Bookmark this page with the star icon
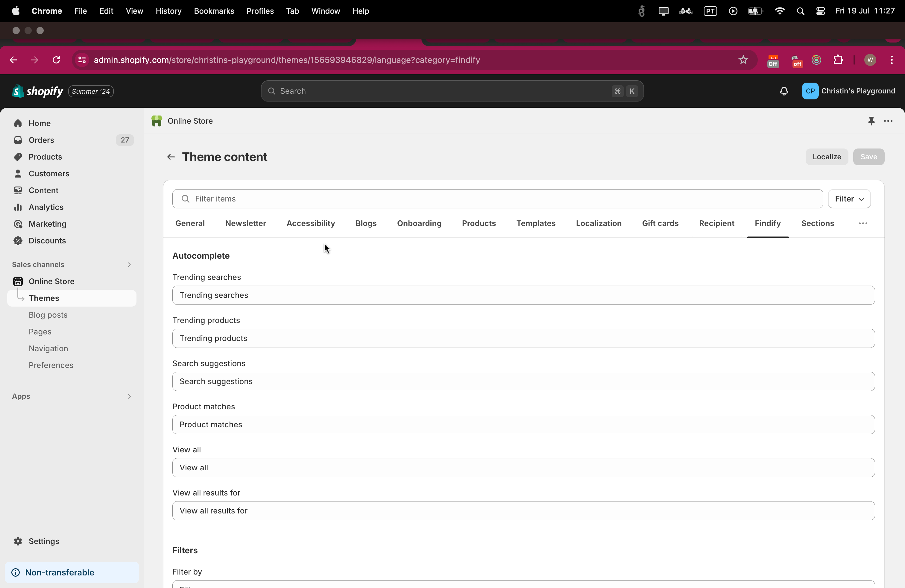Image resolution: width=905 pixels, height=588 pixels. [743, 60]
